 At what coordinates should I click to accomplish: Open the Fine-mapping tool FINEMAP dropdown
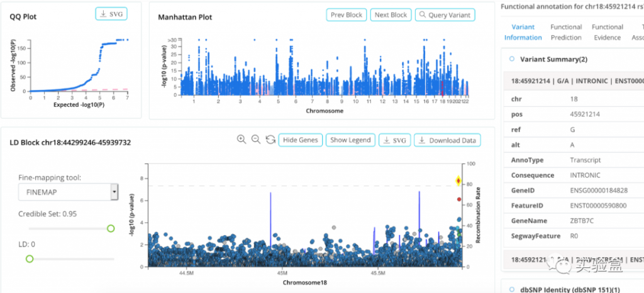(x=68, y=192)
